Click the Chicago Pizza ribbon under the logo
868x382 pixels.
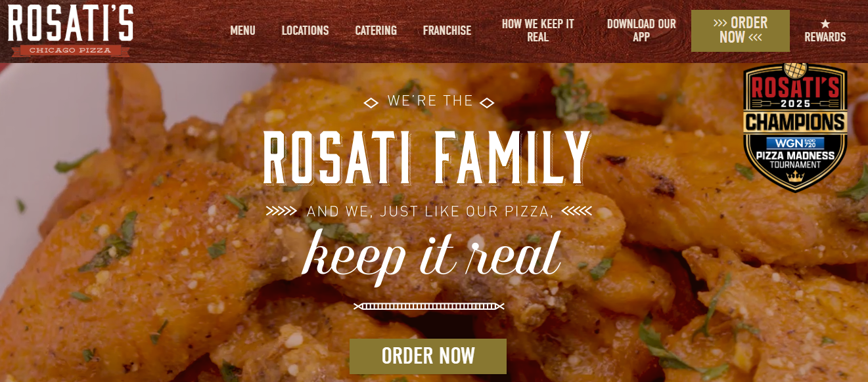click(70, 51)
